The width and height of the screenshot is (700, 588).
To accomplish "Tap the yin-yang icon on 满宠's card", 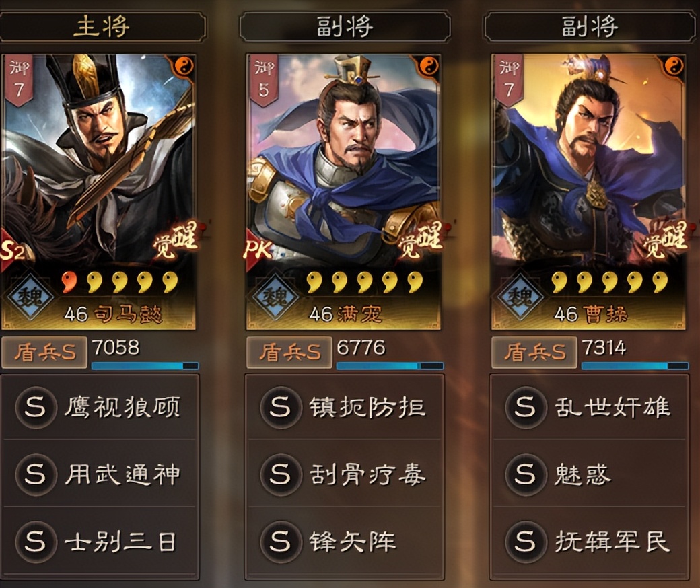I will [429, 66].
